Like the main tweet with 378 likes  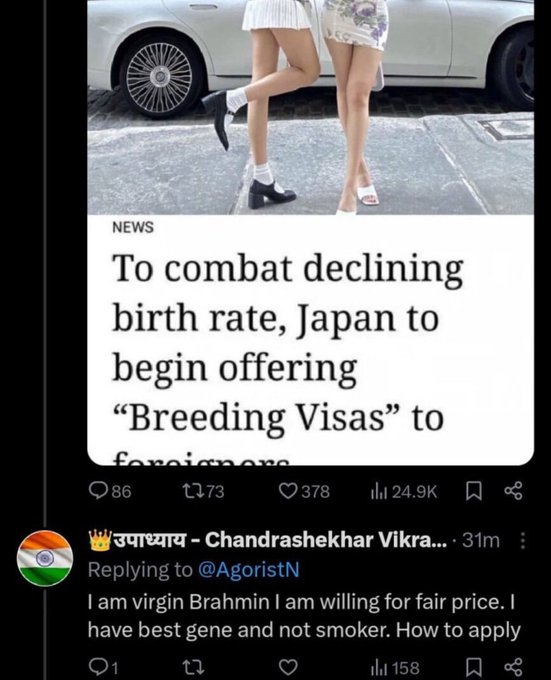pyautogui.click(x=304, y=491)
